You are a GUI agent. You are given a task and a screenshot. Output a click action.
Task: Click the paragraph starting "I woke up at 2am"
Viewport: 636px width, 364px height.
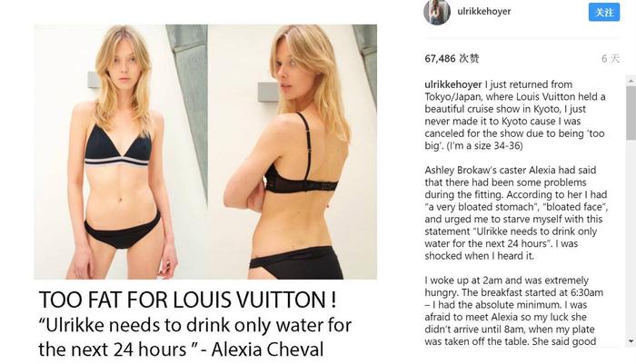514,311
